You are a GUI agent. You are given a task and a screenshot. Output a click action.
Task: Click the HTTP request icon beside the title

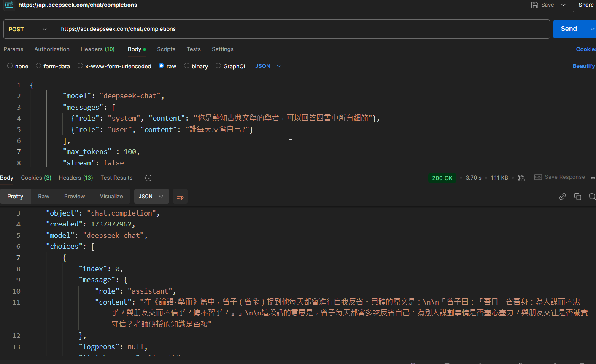point(9,5)
